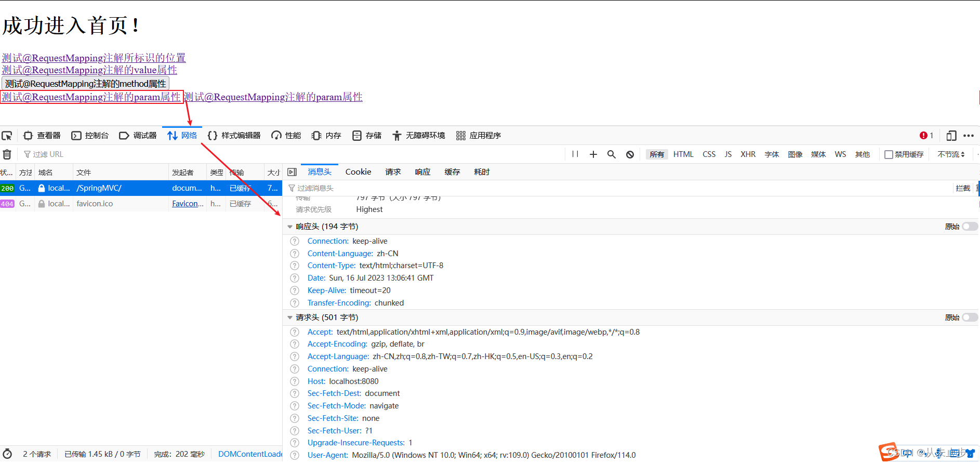980x463 pixels.
Task: Toggle the WS request filter
Action: [840, 154]
